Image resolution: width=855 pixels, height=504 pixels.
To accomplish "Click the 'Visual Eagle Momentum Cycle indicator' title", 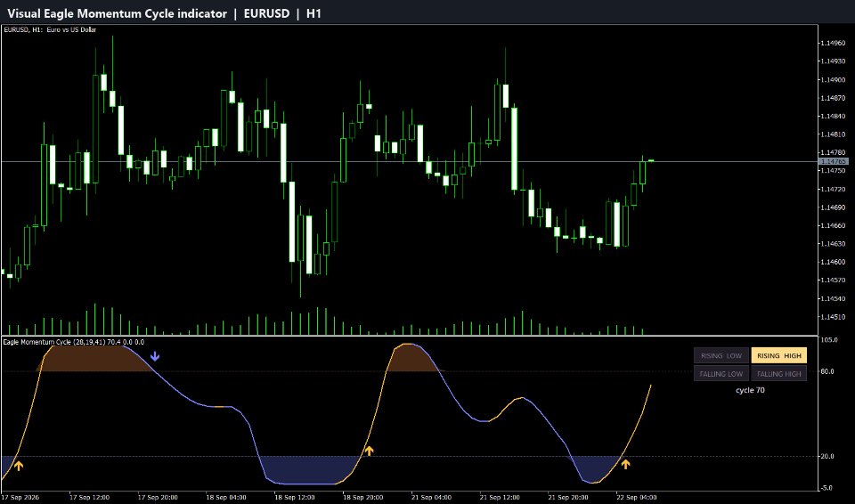I will coord(118,13).
